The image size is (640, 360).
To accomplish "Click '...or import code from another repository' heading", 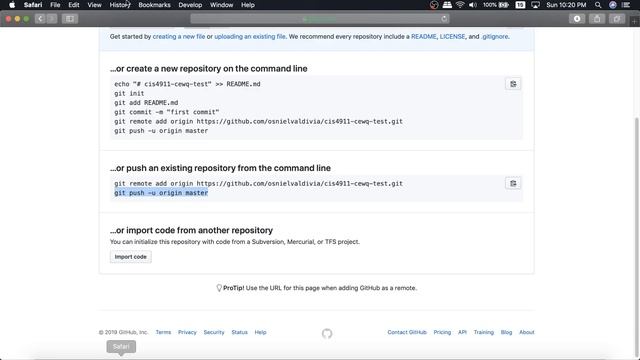I will pyautogui.click(x=191, y=230).
